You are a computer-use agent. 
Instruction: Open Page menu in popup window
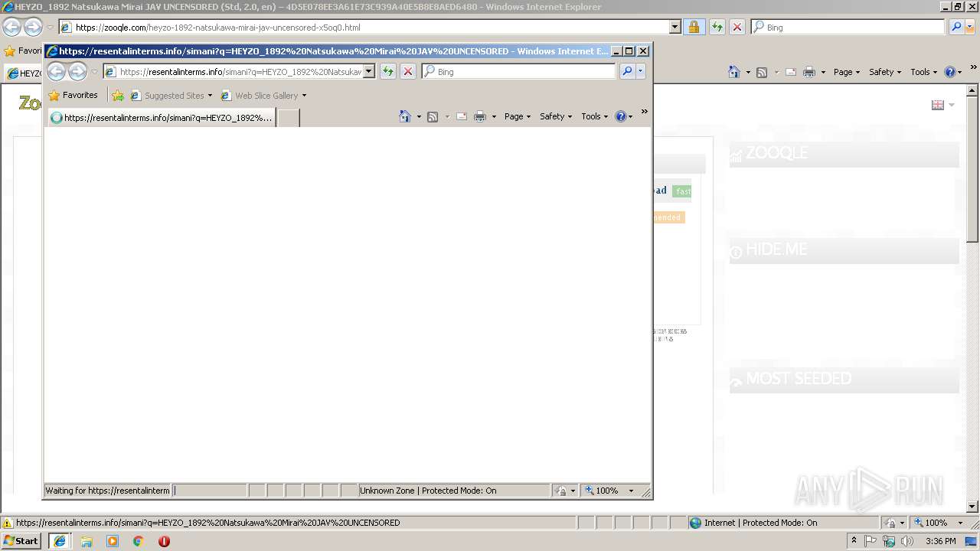point(518,116)
